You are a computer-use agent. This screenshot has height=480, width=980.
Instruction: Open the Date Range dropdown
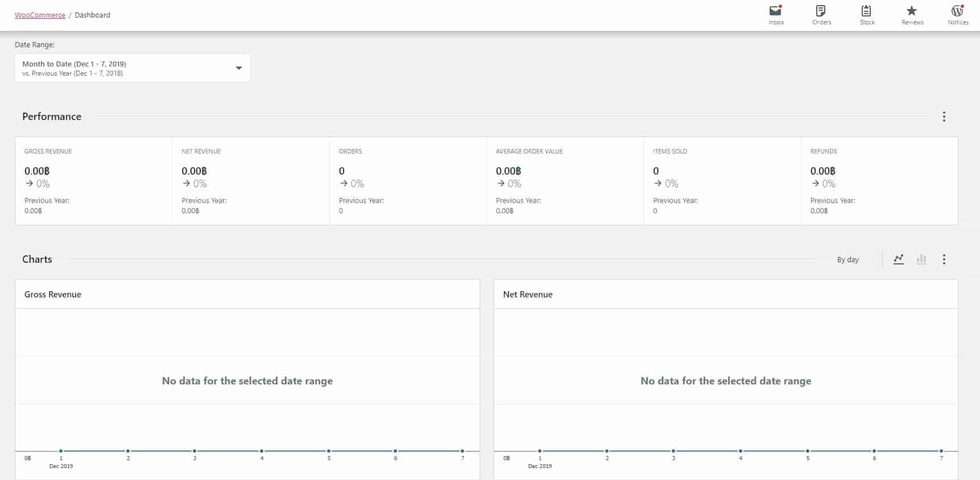point(133,68)
